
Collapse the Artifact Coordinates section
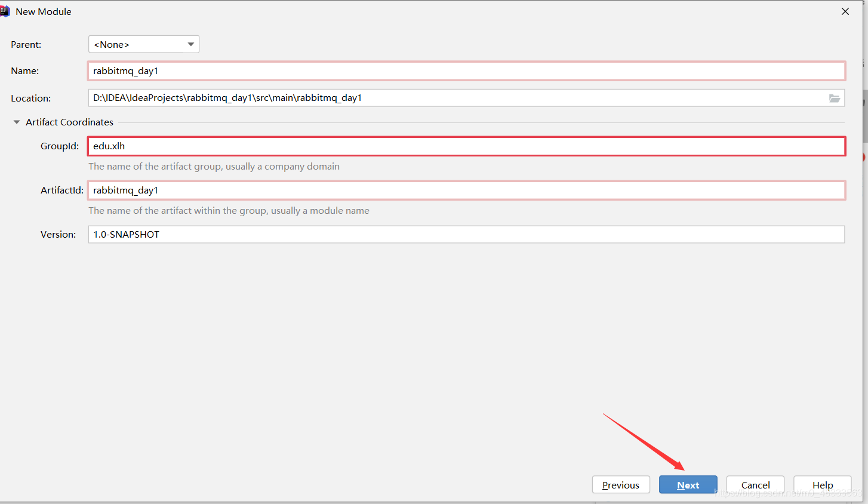(x=17, y=122)
